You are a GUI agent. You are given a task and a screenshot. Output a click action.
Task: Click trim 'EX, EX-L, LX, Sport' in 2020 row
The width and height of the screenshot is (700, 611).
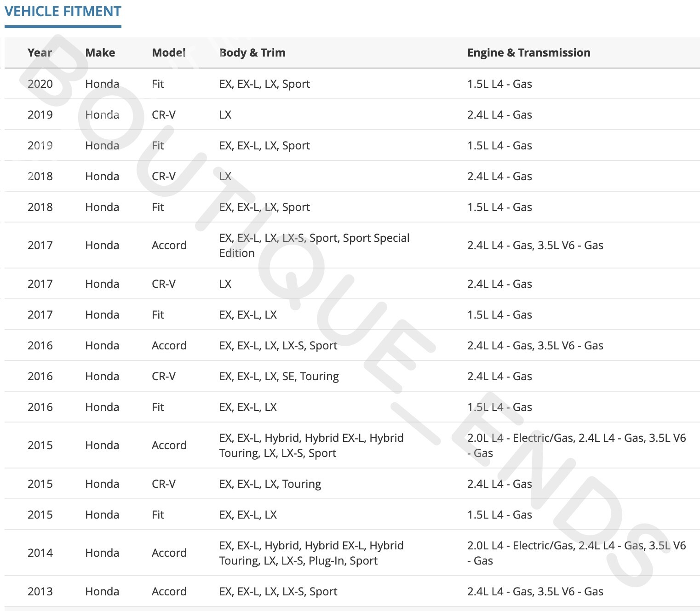click(x=264, y=84)
